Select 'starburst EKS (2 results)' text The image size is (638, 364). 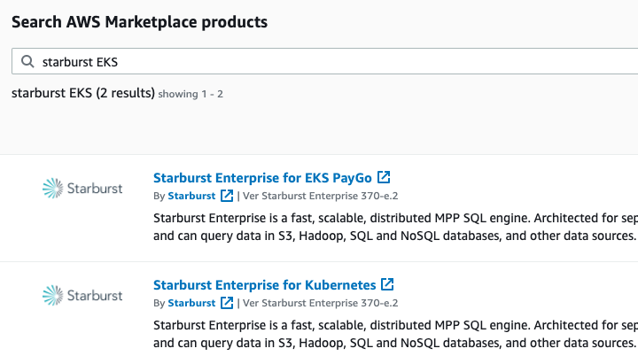[x=83, y=93]
